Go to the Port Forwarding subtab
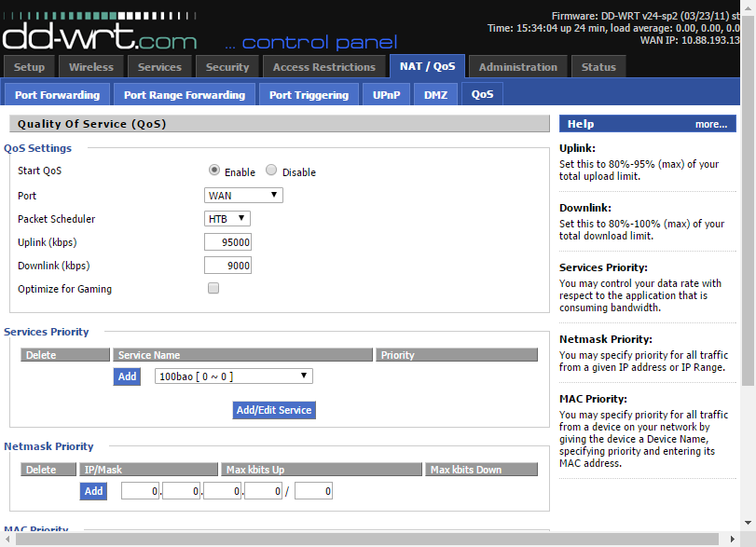 point(57,95)
